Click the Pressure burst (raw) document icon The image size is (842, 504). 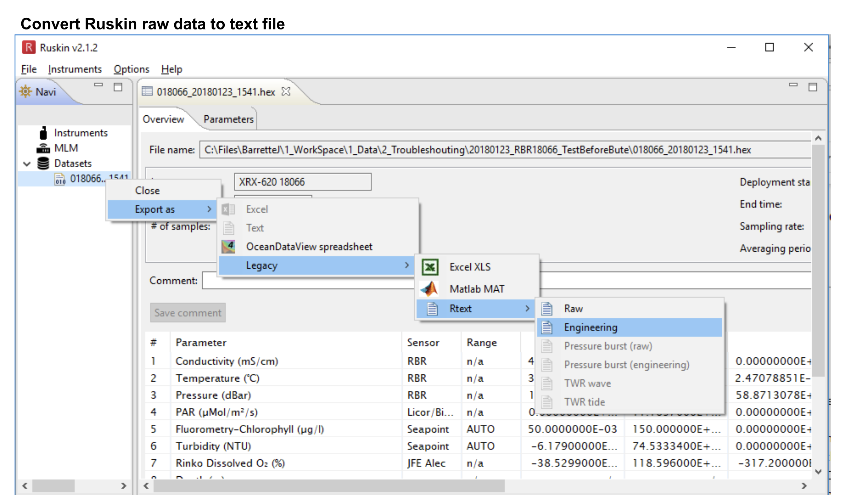pos(547,346)
